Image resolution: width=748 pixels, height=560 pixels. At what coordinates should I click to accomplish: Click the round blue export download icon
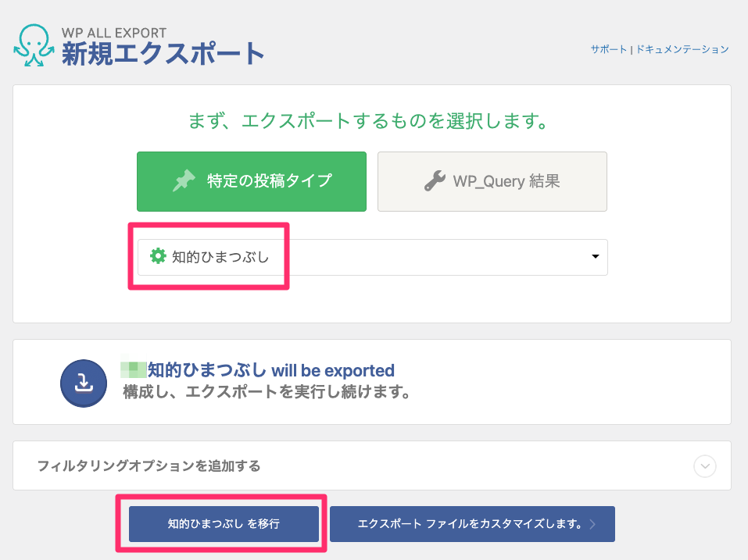[x=84, y=383]
